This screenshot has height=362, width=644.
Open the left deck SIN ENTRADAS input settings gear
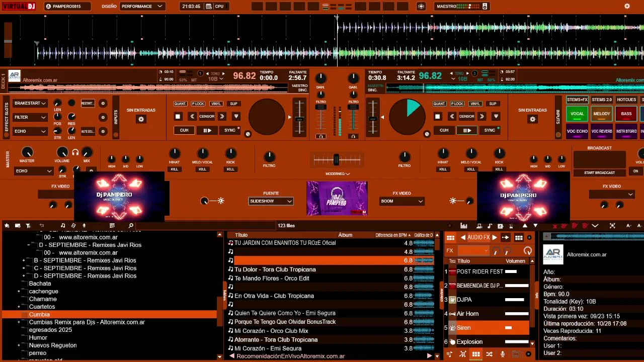(141, 119)
